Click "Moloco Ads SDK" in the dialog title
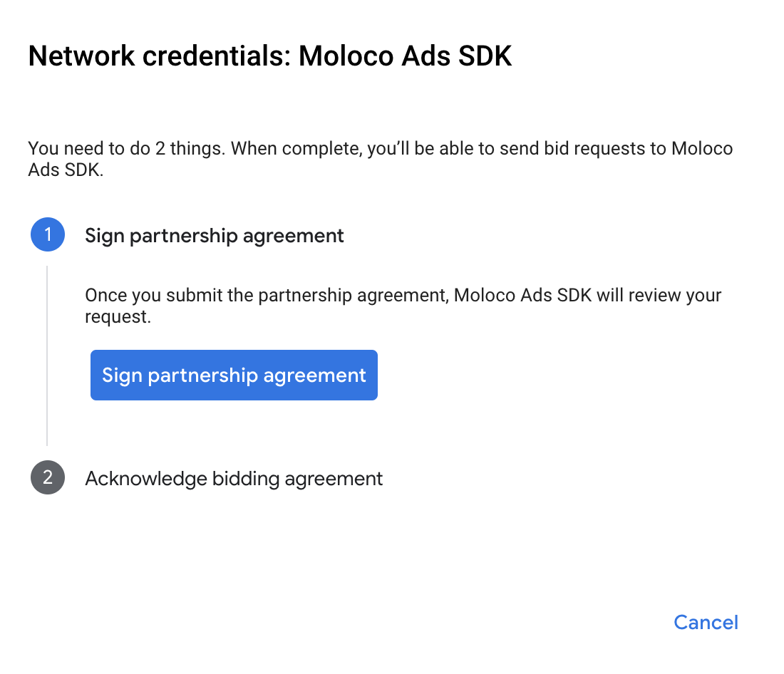This screenshot has width=784, height=674. pos(405,56)
